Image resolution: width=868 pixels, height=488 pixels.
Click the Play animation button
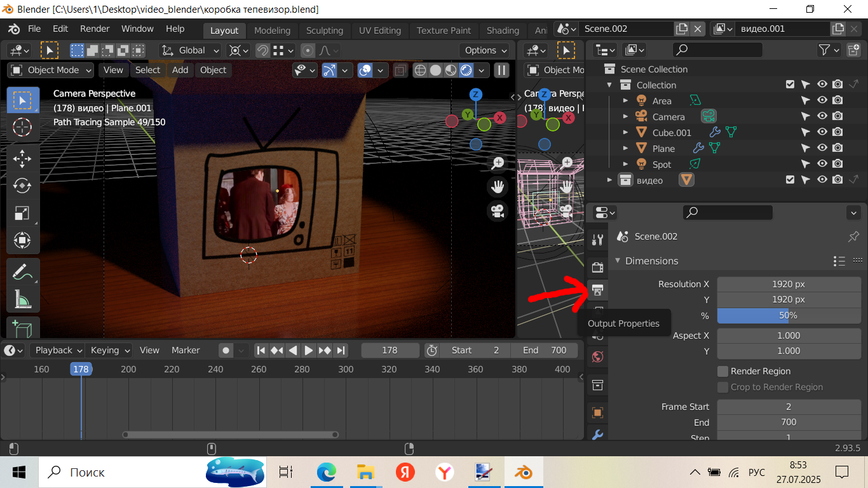309,350
